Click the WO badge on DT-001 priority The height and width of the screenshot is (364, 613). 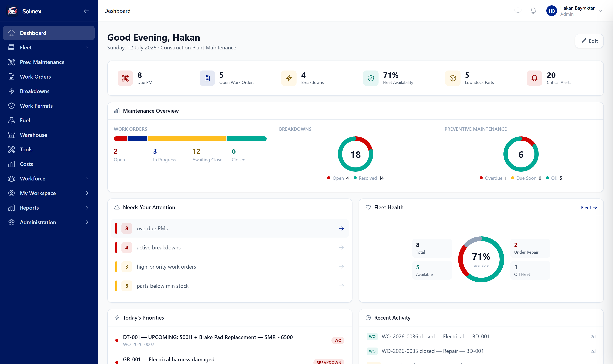338,340
